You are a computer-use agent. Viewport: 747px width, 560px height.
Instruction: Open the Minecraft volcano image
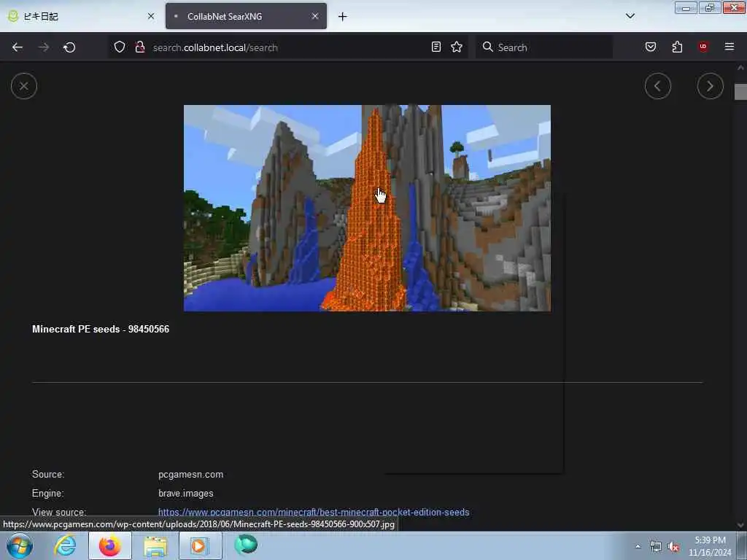click(x=368, y=208)
